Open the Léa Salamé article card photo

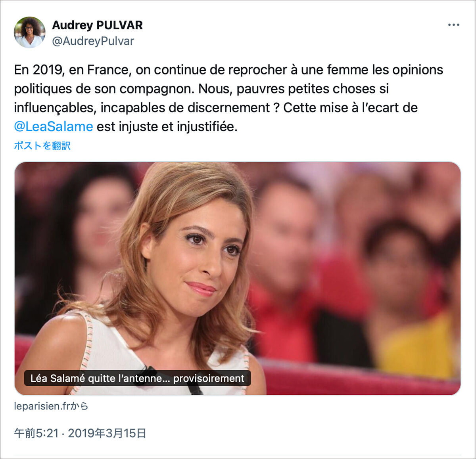pos(238,278)
